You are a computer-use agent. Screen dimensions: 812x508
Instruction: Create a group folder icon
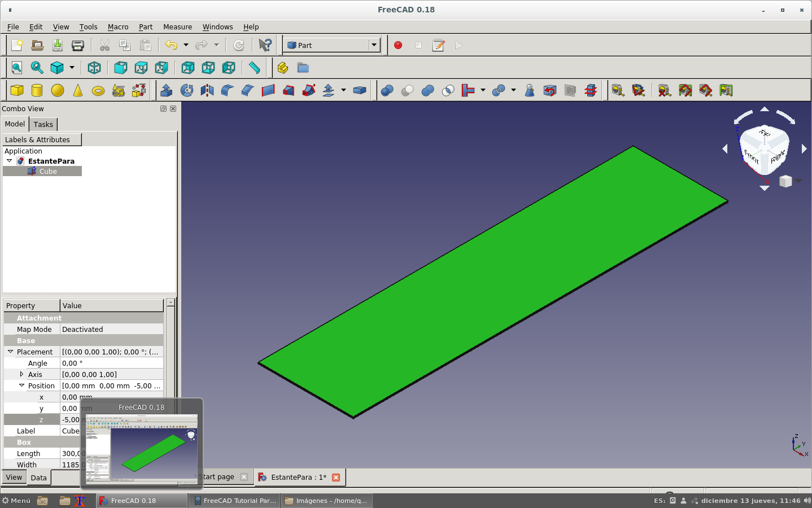tap(303, 68)
